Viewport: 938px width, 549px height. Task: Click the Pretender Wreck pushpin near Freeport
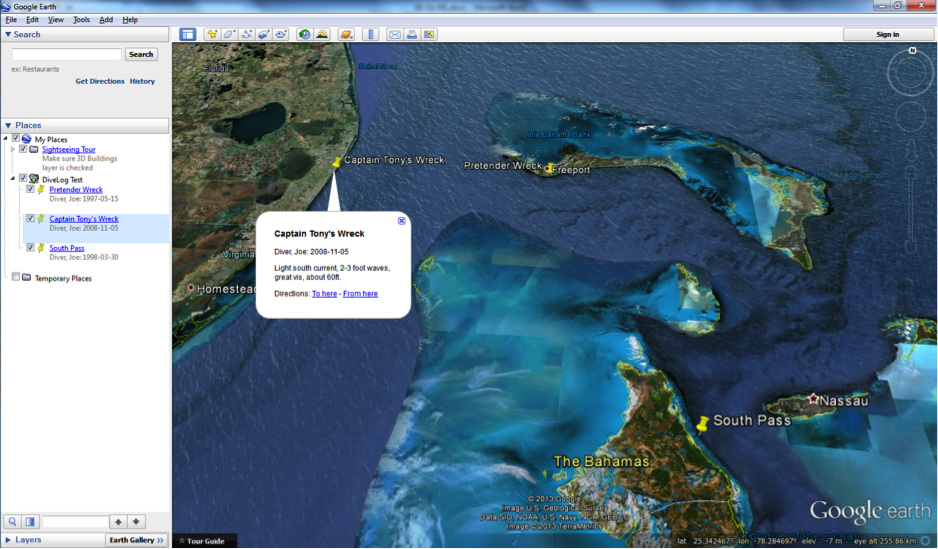[x=549, y=168]
